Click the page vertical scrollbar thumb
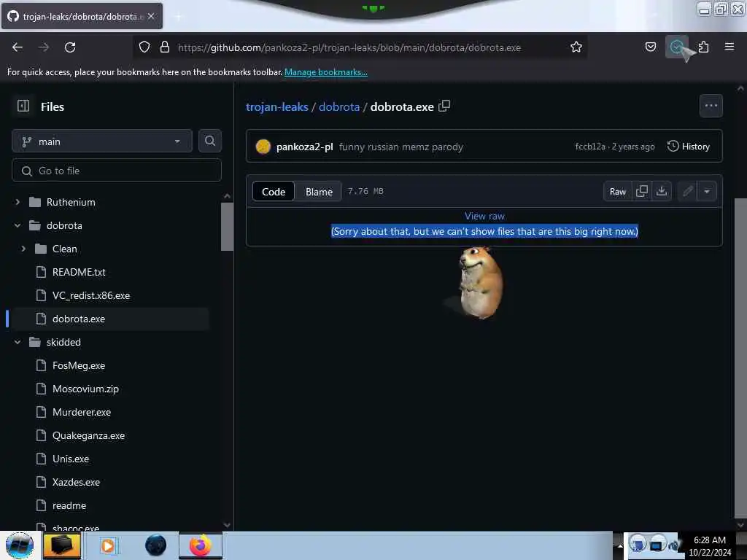747x560 pixels. (740, 357)
